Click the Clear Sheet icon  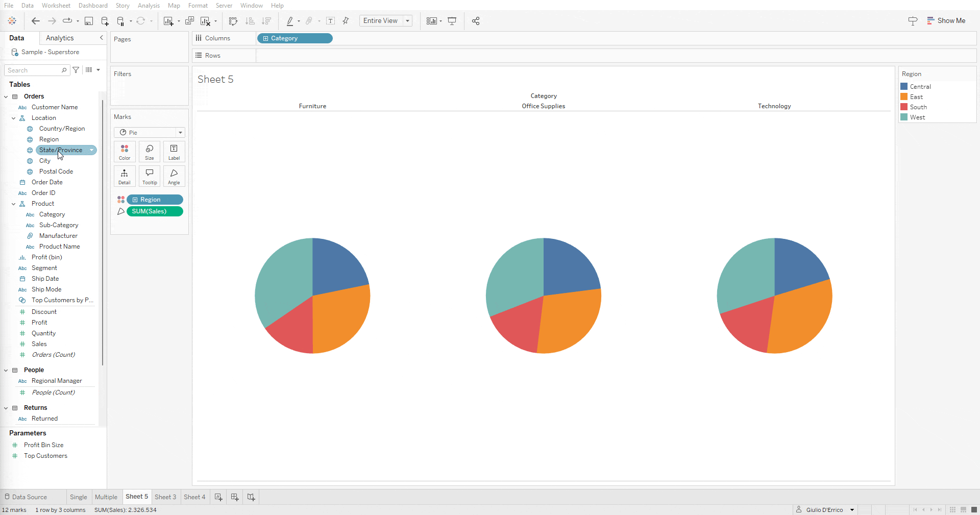(x=206, y=21)
